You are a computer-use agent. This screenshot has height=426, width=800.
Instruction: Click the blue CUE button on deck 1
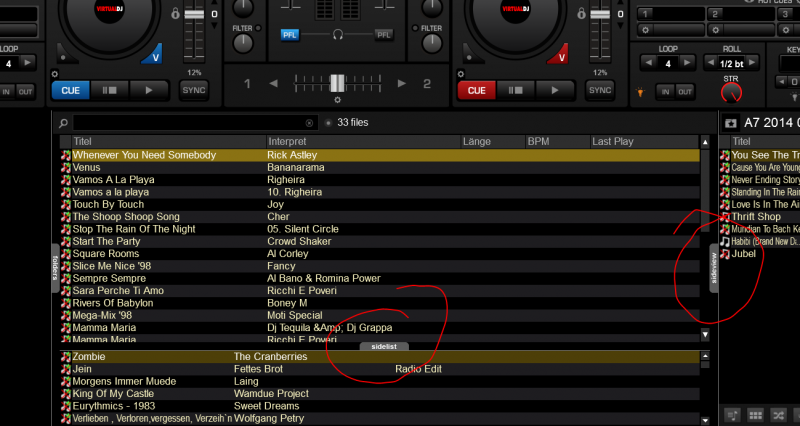coord(70,90)
